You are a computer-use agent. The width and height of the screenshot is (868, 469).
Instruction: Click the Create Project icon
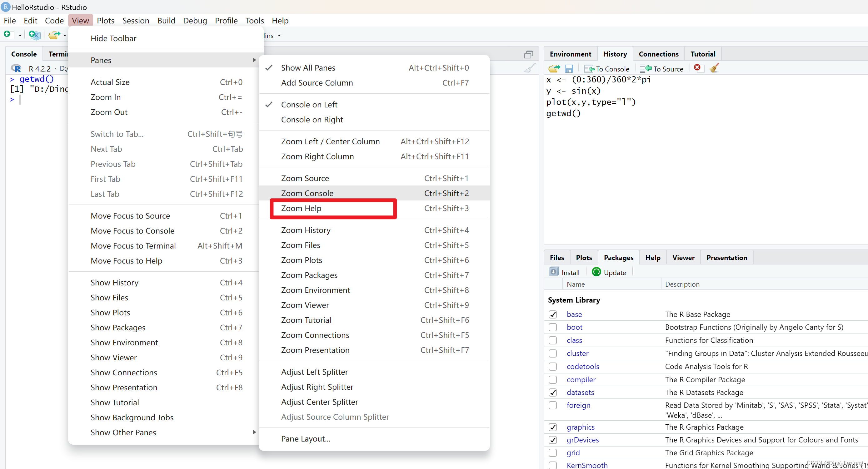point(34,35)
